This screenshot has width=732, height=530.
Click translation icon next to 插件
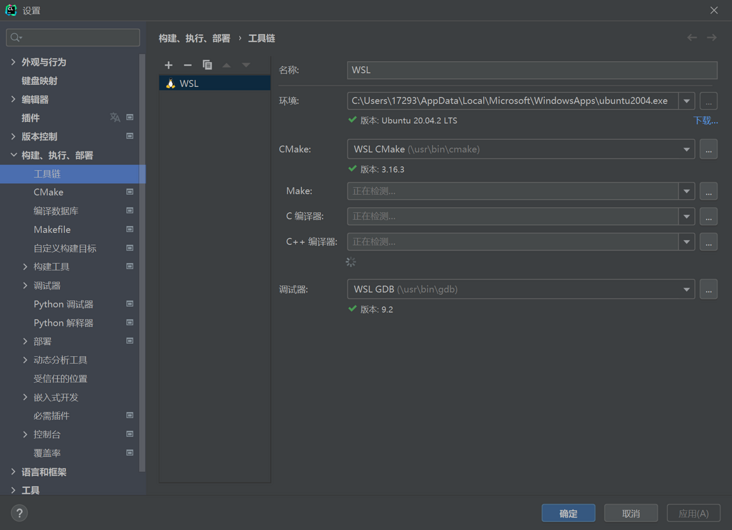pyautogui.click(x=115, y=118)
